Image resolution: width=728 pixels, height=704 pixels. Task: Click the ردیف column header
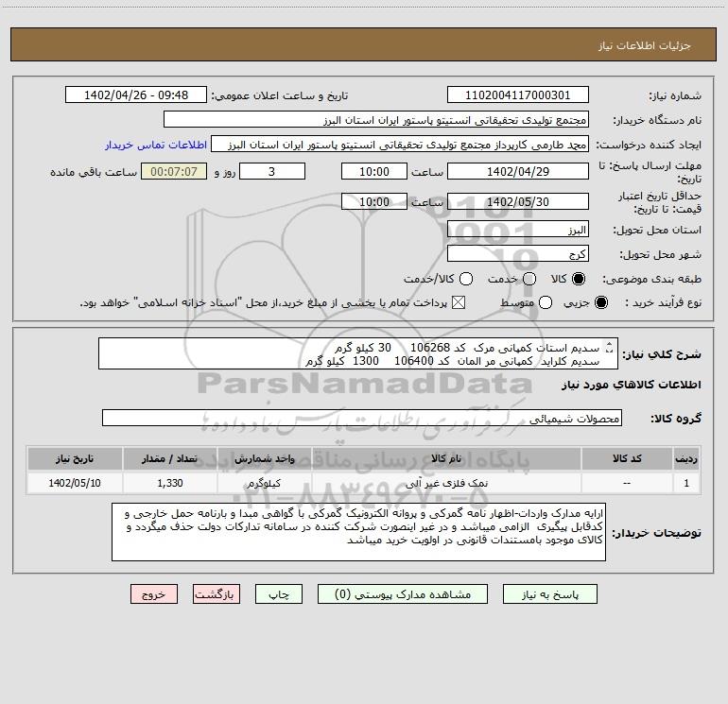686,458
